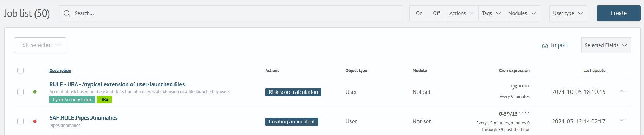
Task: Filter jobs by Off state
Action: tap(436, 13)
